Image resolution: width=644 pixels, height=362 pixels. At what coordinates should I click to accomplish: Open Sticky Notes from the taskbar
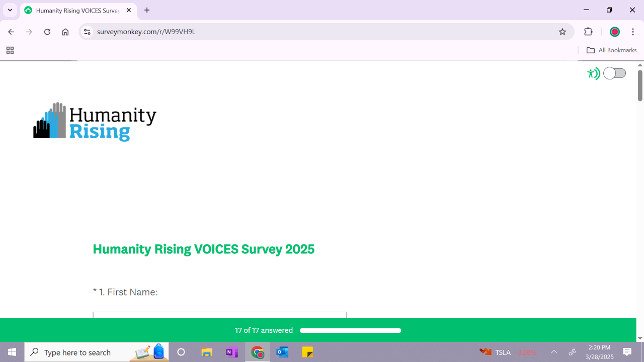[x=307, y=352]
